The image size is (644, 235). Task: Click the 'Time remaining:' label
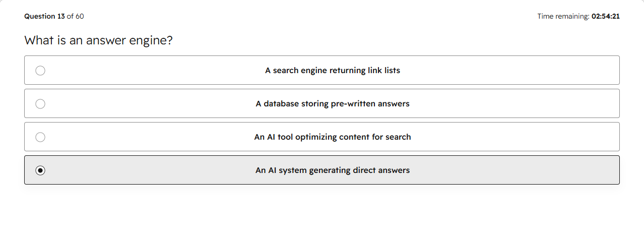(x=563, y=16)
